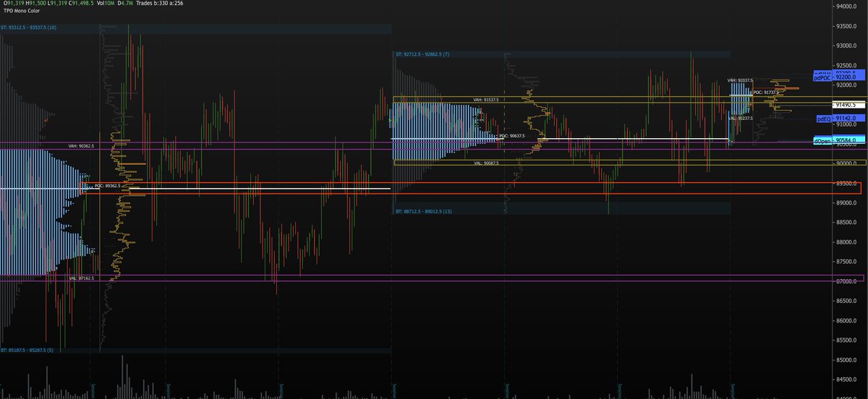Click the VAH: 91537.5 profile label
868x399 pixels.
click(486, 100)
